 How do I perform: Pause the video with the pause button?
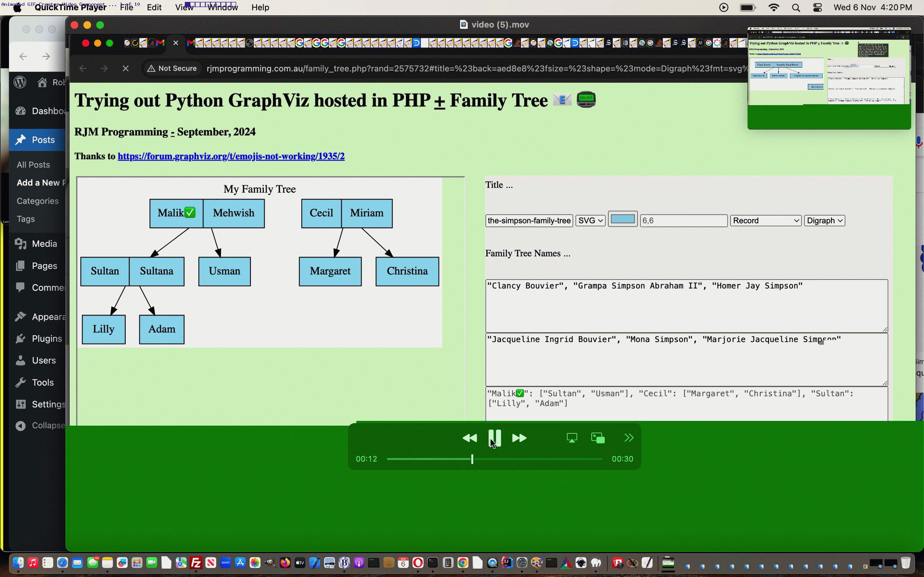point(495,438)
